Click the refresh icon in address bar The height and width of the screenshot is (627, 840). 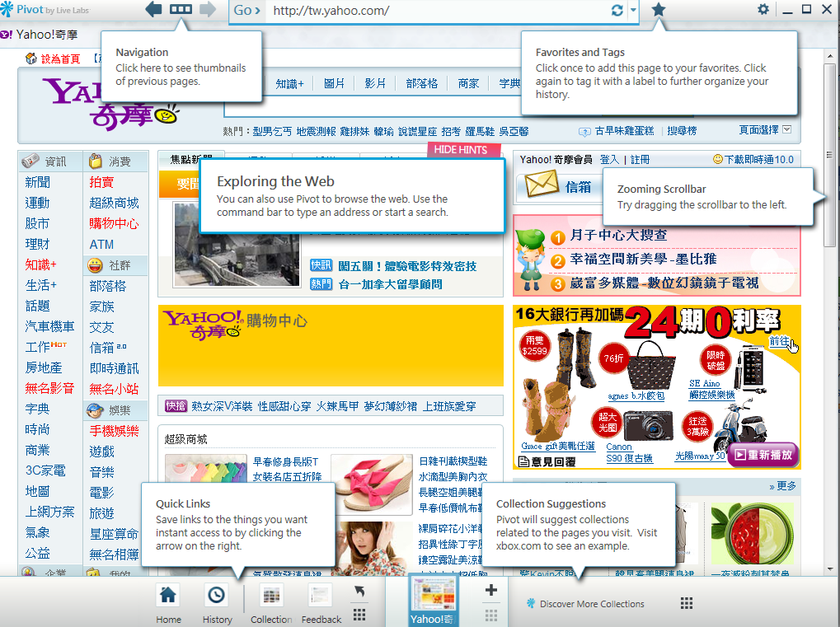pos(617,10)
